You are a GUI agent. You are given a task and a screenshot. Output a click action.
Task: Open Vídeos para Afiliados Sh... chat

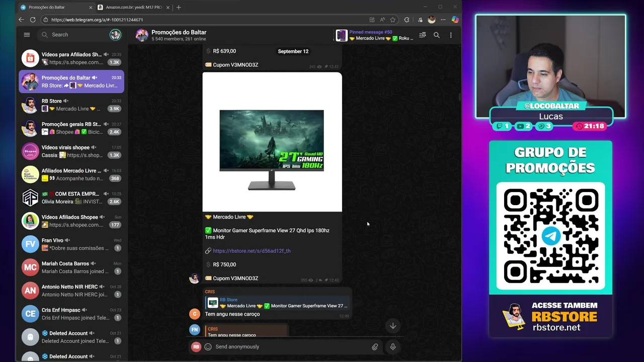click(71, 58)
